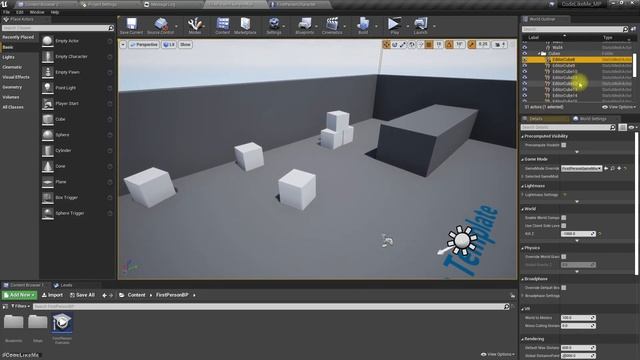The image size is (640, 360).
Task: Open the Help menu
Action: pos(55,12)
